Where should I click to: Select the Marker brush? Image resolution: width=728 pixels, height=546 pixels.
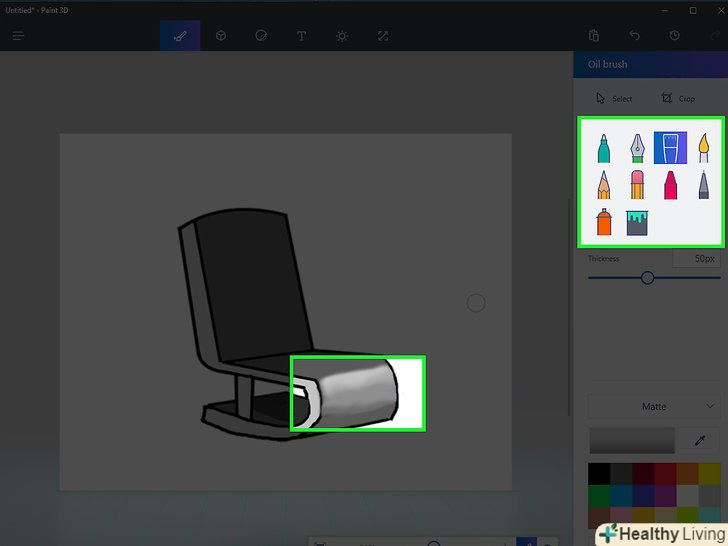coord(604,149)
